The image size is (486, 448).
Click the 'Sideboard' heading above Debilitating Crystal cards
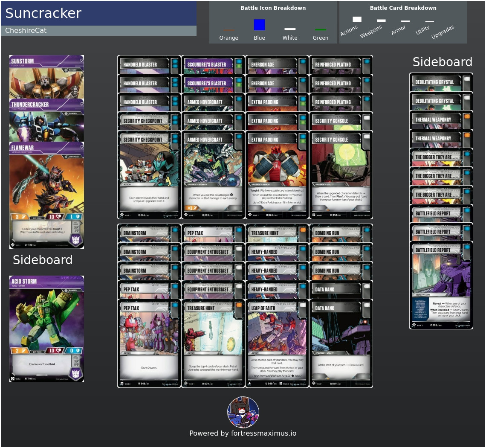(442, 62)
